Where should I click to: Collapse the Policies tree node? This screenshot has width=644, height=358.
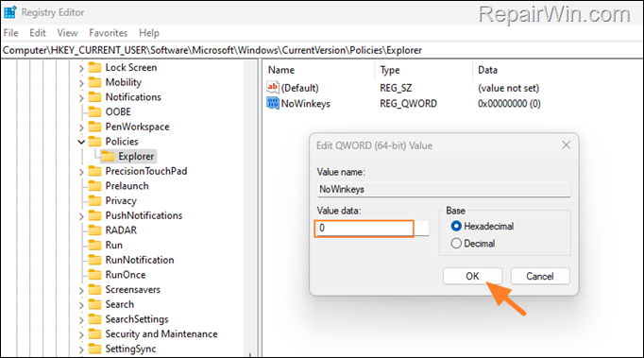pos(81,143)
